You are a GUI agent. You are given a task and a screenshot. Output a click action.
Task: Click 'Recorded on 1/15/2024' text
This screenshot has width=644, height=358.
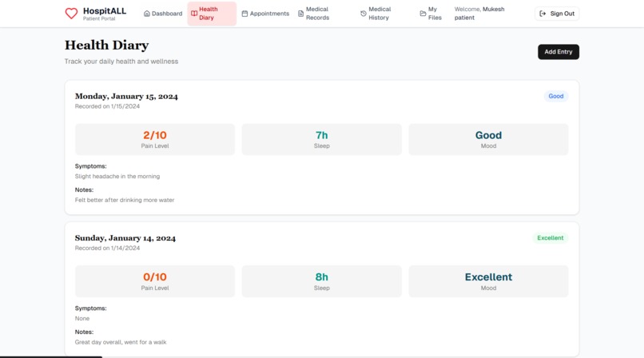tap(107, 106)
